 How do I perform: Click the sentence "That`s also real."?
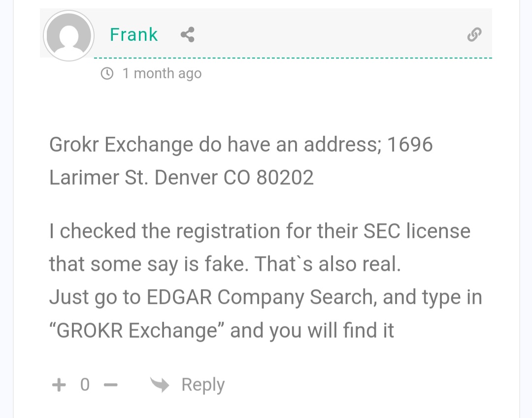(x=328, y=264)
